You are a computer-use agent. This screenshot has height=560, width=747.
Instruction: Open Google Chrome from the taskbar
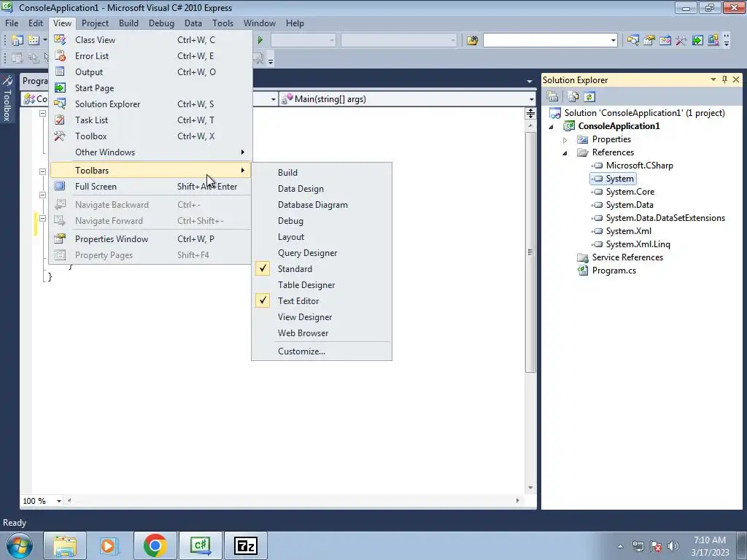(x=155, y=545)
